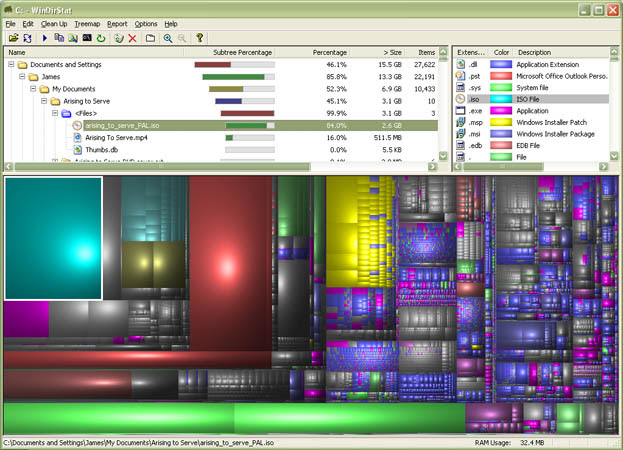Click the .sys extension file icon
Viewport: 623px width, 450px height.
[460, 87]
